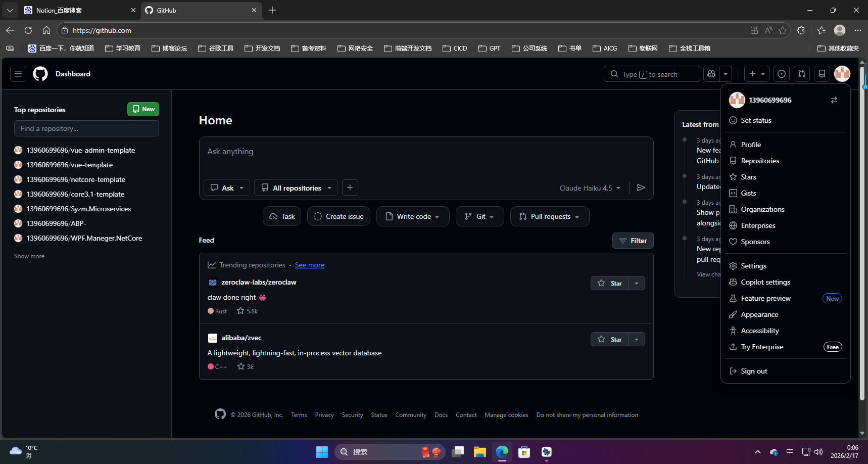
Task: Open the 学习教育 bookmarks folder
Action: [123, 49]
